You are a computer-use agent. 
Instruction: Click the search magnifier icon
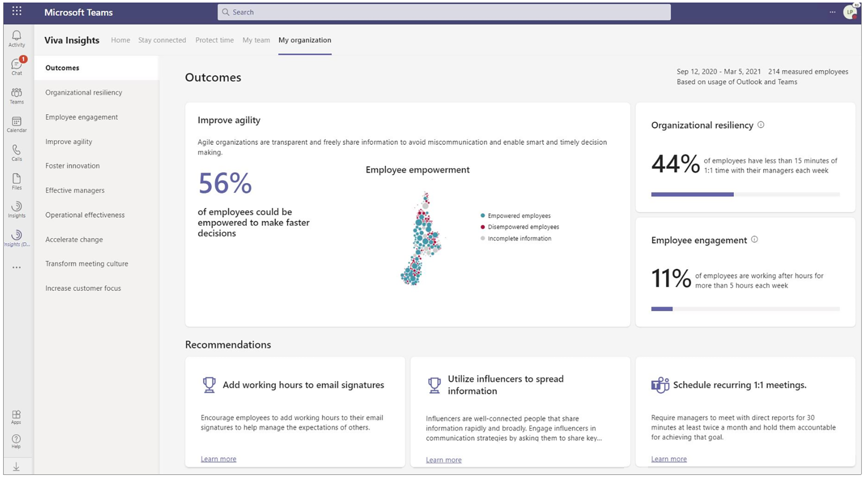(x=226, y=12)
